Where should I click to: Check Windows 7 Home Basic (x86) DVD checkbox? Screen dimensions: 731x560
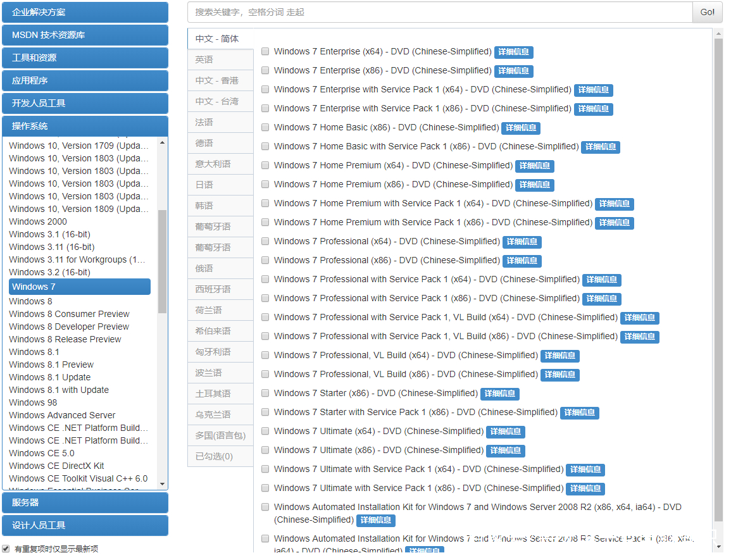pyautogui.click(x=265, y=127)
